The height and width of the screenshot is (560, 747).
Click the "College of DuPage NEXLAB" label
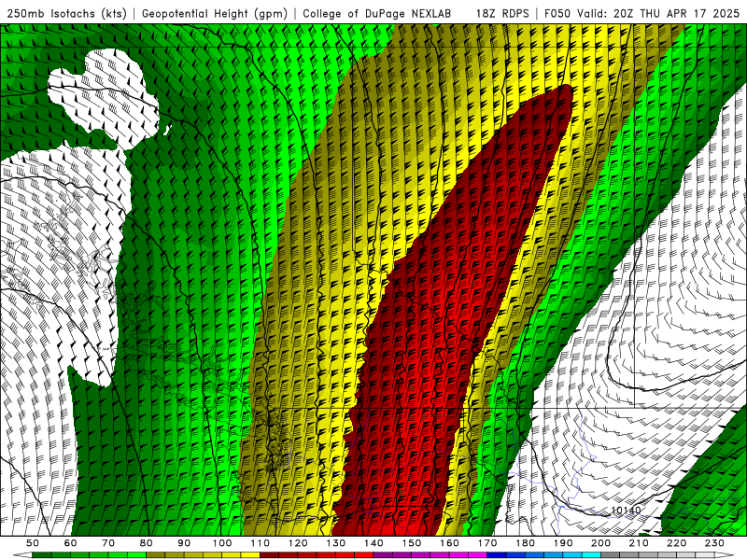click(x=377, y=14)
